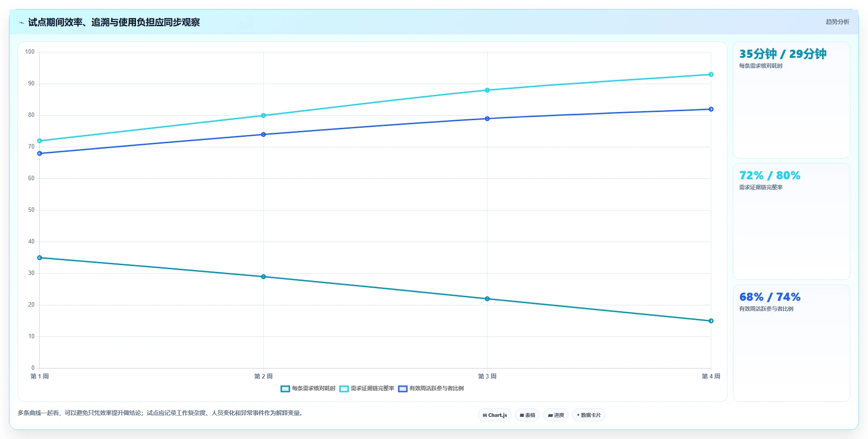The height and width of the screenshot is (439, 868).
Task: Select the 第 4 周 point on the 需求证据链完整率 line
Action: tap(711, 75)
